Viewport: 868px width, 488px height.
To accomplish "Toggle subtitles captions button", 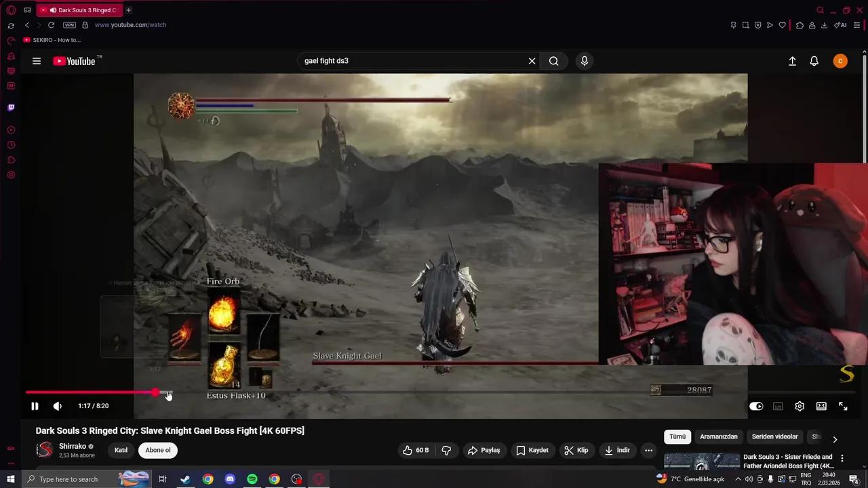I will click(x=778, y=406).
